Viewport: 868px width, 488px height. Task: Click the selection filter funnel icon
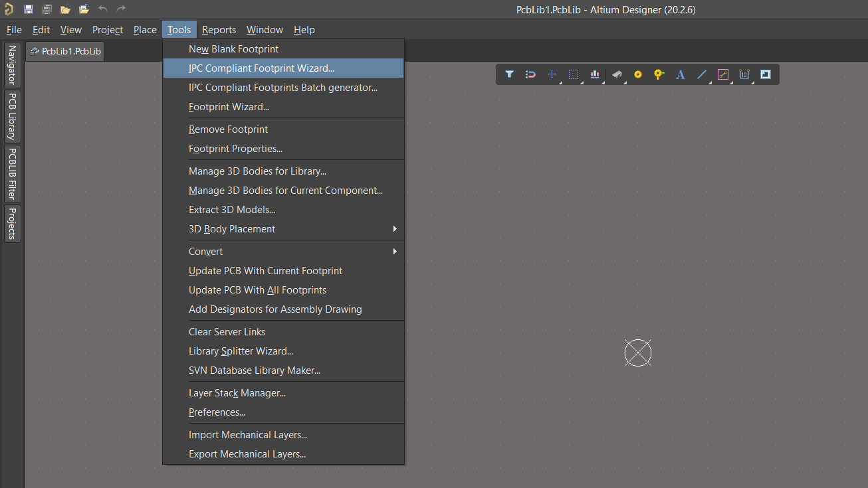pyautogui.click(x=509, y=74)
